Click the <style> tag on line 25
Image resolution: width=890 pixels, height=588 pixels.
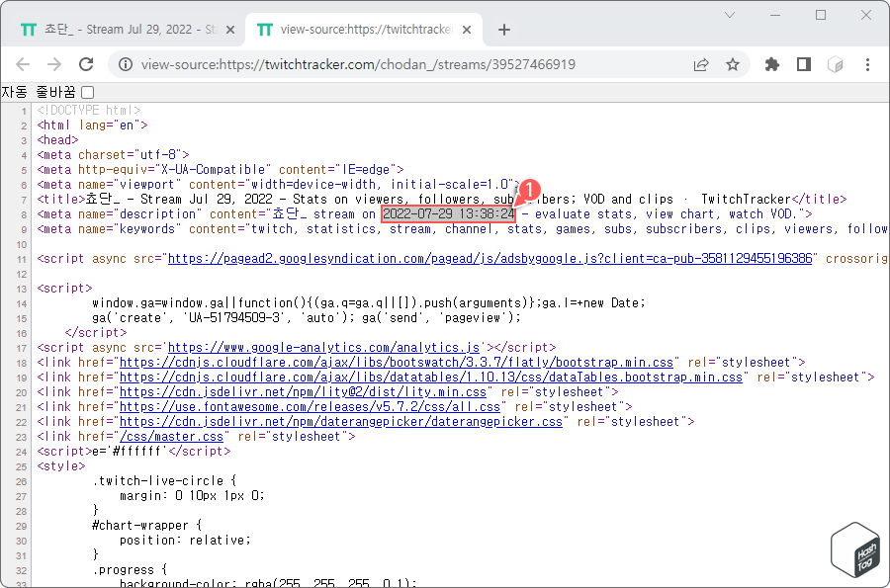(61, 466)
